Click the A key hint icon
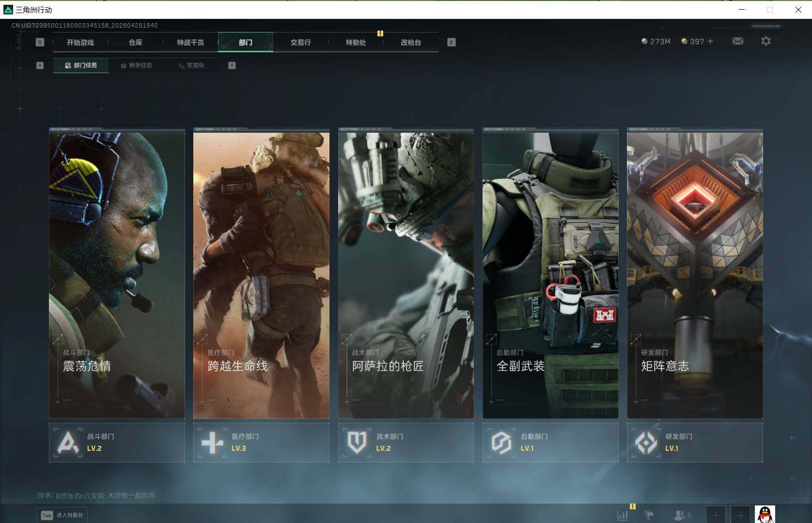This screenshot has height=523, width=812. [40, 65]
